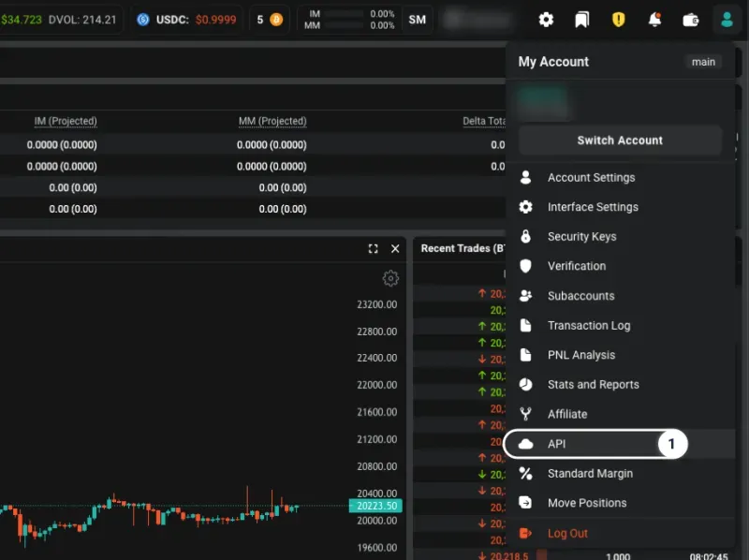749x560 pixels.
Task: Click the Switch Account button
Action: tap(620, 140)
